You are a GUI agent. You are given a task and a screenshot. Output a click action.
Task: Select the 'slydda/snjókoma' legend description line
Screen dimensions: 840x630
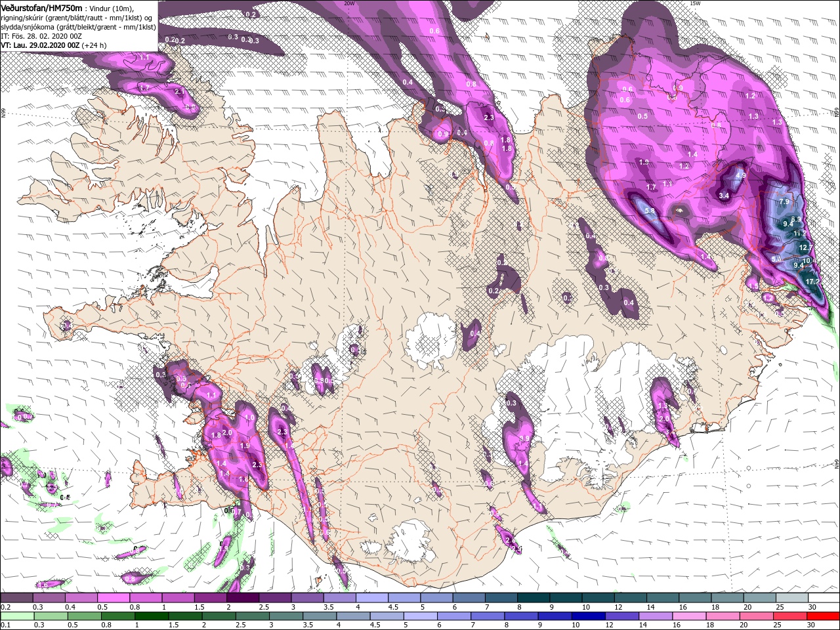pos(78,27)
